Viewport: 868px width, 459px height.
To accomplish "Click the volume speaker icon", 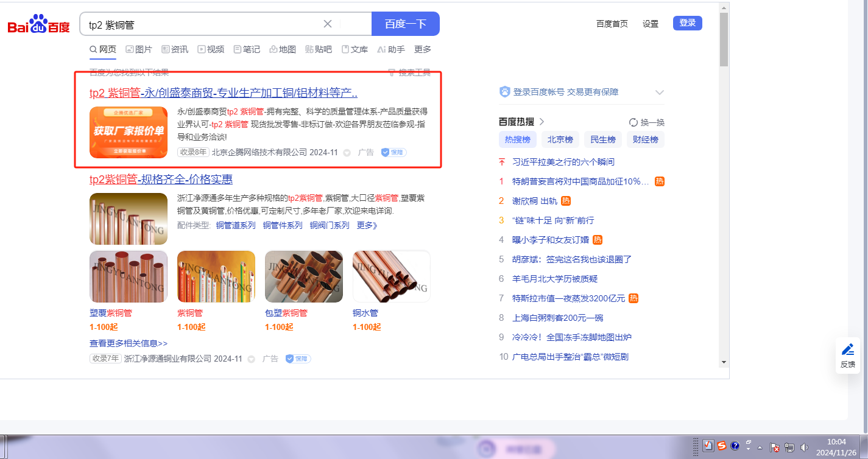I will [x=805, y=447].
